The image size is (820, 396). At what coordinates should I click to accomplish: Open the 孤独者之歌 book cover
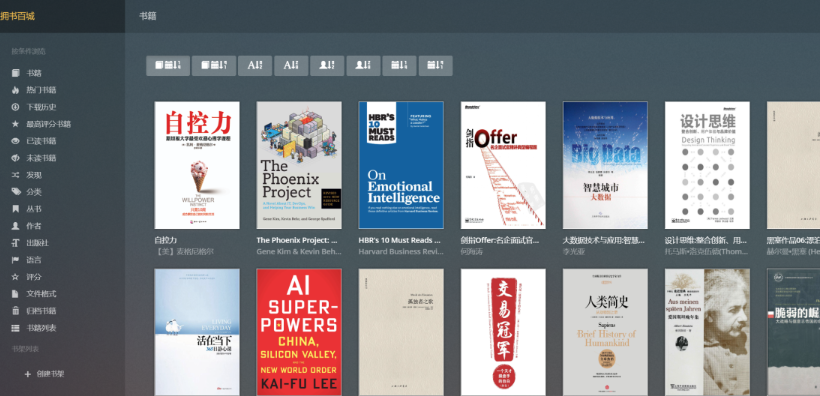[401, 332]
